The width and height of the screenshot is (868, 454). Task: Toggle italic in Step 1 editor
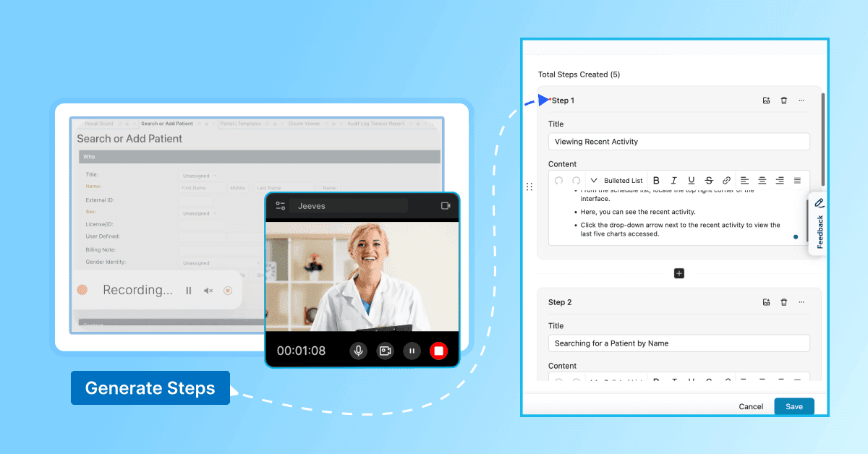coord(674,180)
